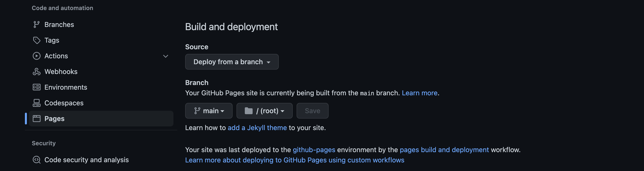Screen dimensions: 644x171
Task: Click the folder icon beside / (root)
Action: 248,111
